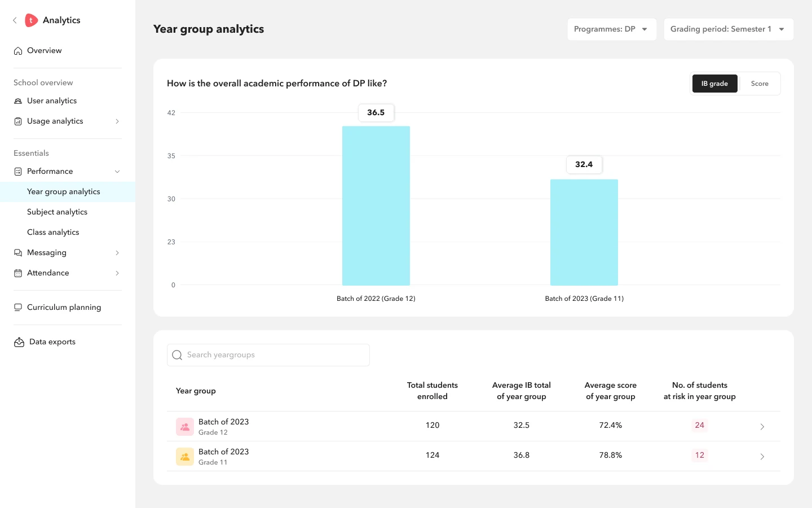Click the search magnifier icon
Screen dimensions: 812x508
click(x=177, y=355)
